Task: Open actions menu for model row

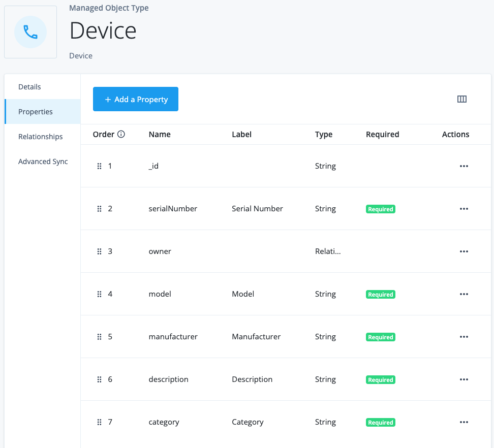Action: [x=464, y=294]
